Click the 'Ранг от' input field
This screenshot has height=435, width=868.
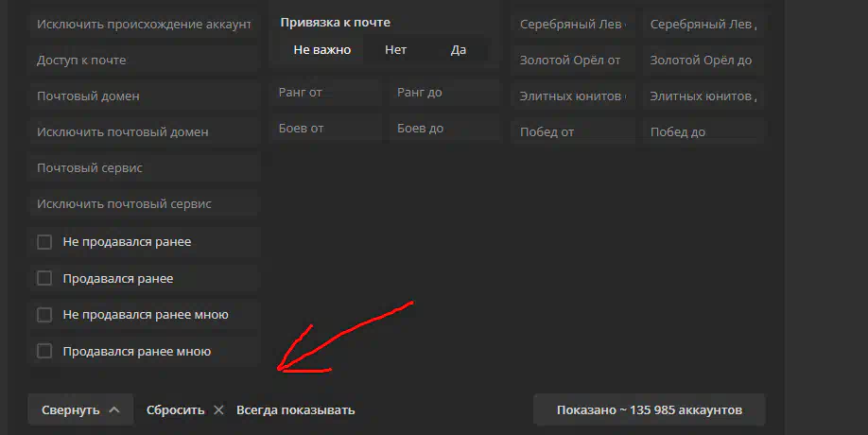[325, 93]
